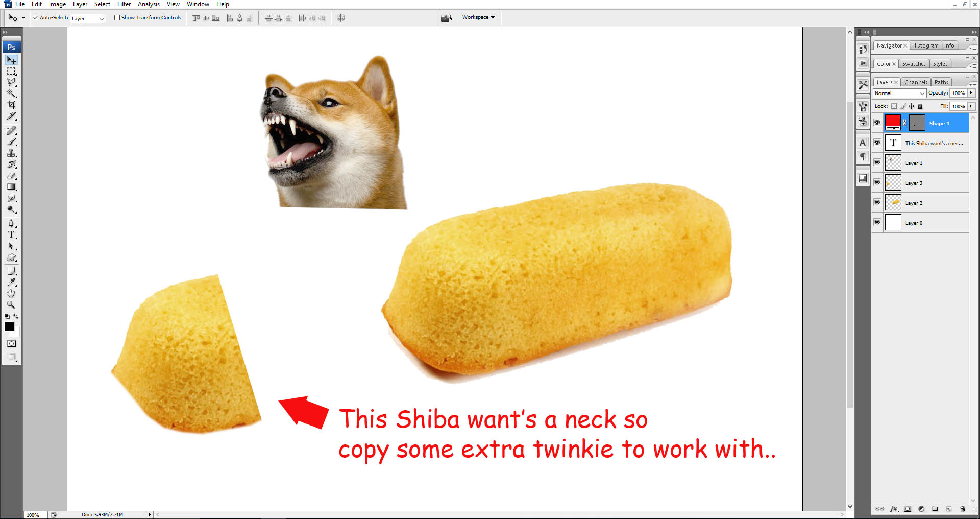Click the foreground color swatch
980x519 pixels.
pyautogui.click(x=9, y=326)
